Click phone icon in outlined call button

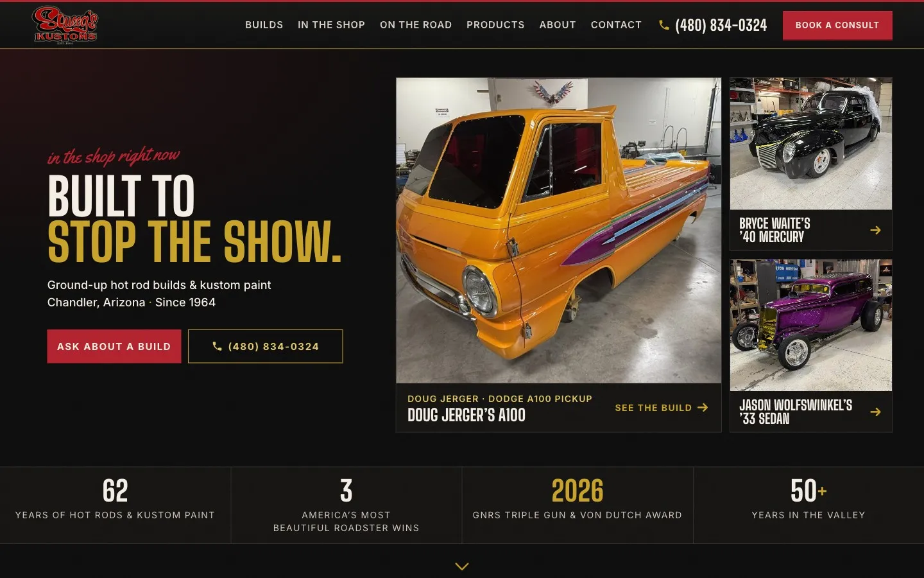217,346
